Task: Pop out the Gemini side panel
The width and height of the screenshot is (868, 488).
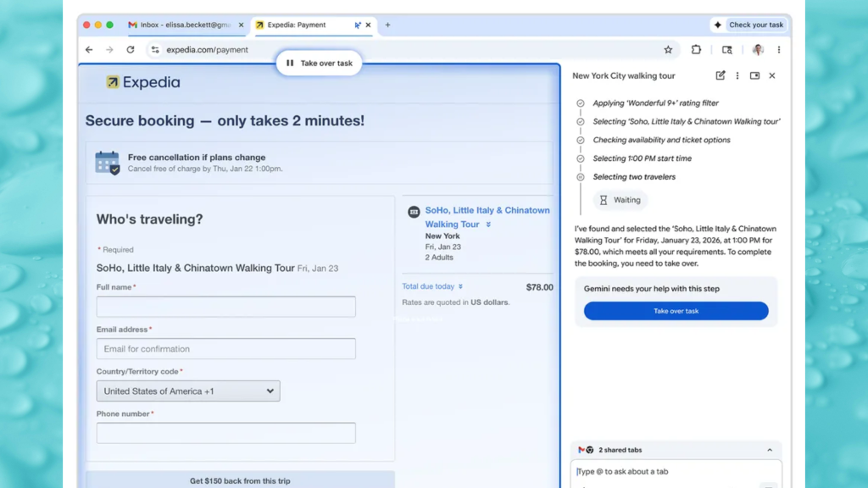Action: coord(754,75)
